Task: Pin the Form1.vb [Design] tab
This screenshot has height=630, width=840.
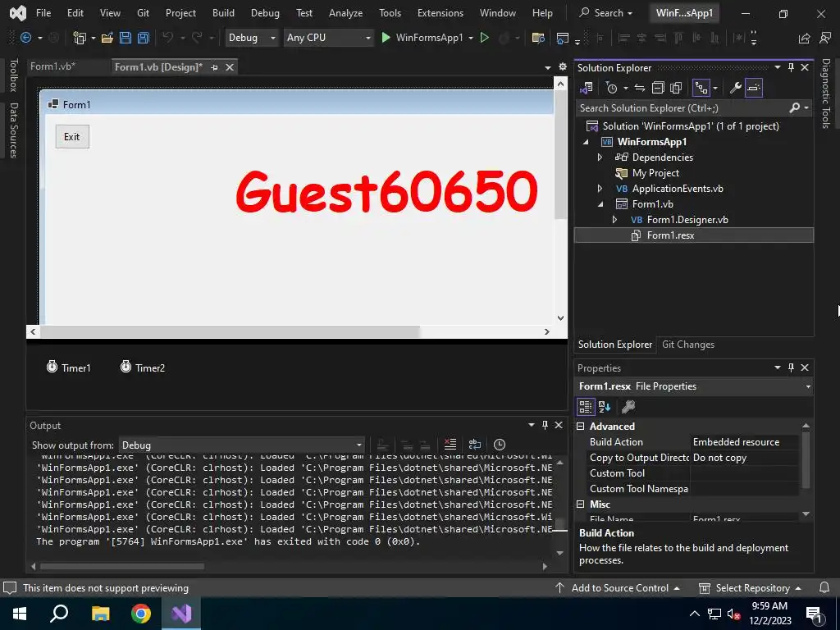Action: pyautogui.click(x=214, y=67)
